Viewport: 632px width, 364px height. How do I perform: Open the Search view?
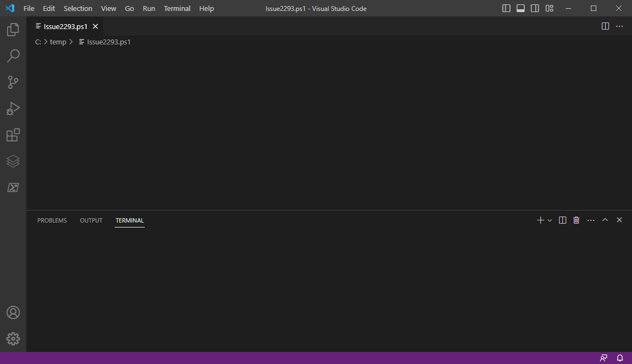tap(13, 56)
